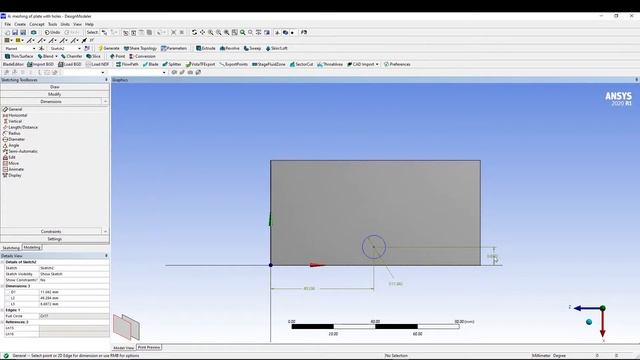Open the Sketch selection dropdown
640x360 pixels.
[x=79, y=49]
